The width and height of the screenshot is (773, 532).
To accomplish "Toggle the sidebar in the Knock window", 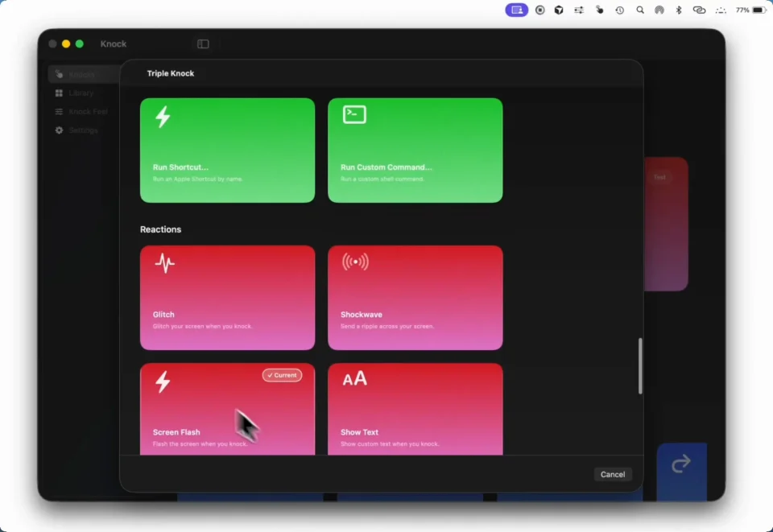I will 203,43.
